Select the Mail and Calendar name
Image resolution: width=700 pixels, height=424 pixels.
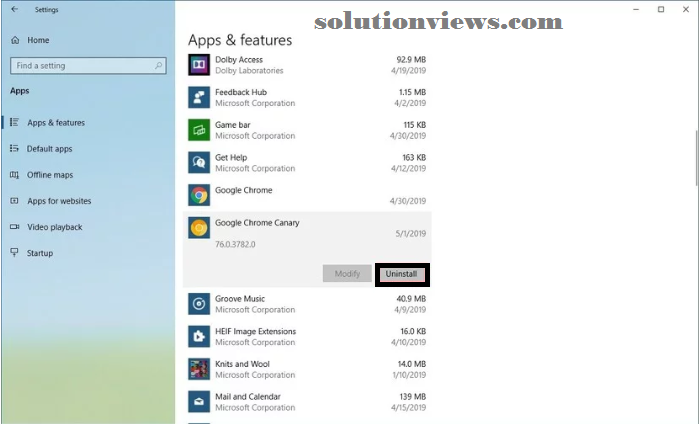248,396
